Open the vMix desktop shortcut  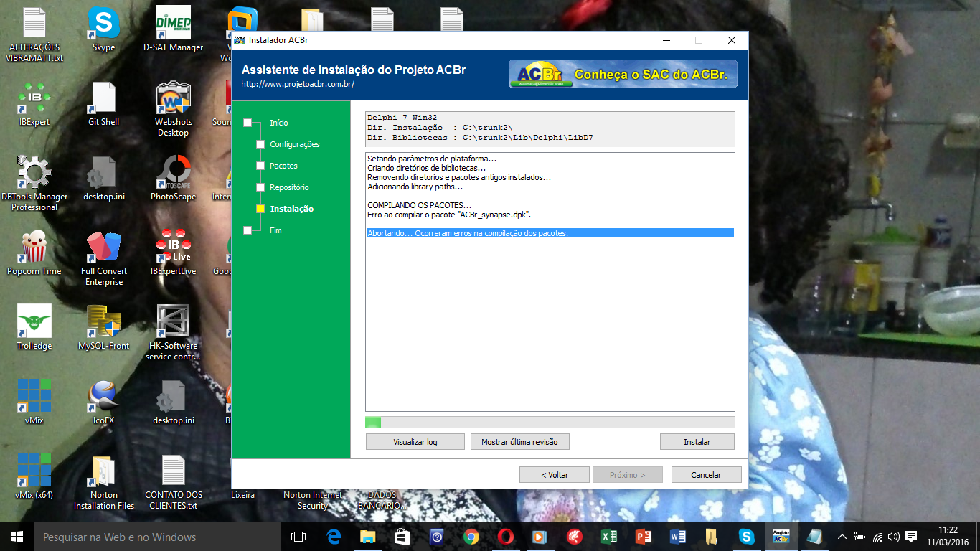pyautogui.click(x=34, y=402)
